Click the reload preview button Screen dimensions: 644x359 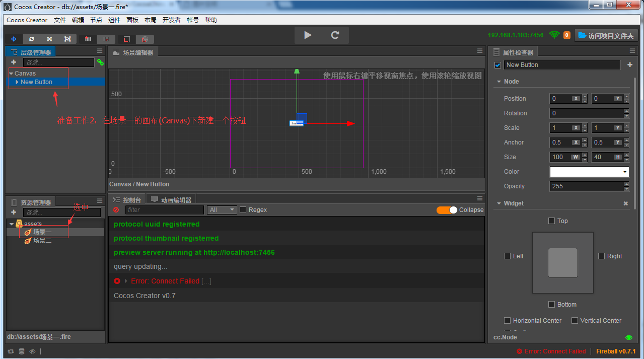pyautogui.click(x=335, y=35)
